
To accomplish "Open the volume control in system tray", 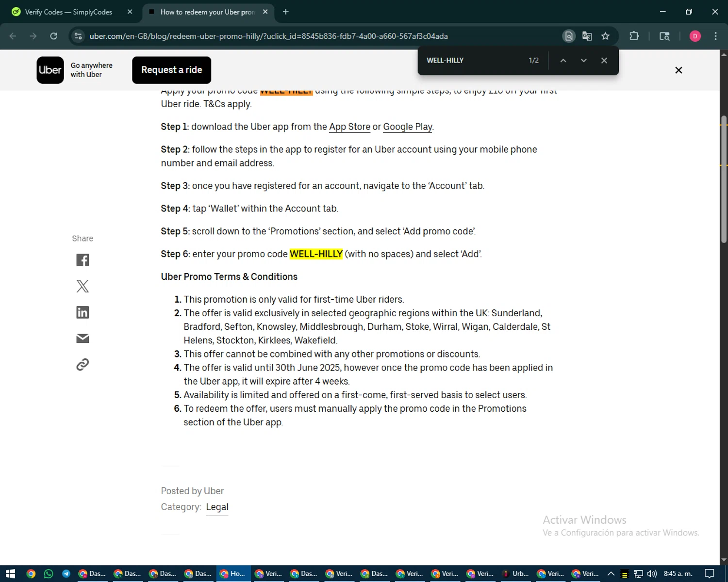I will (x=652, y=574).
